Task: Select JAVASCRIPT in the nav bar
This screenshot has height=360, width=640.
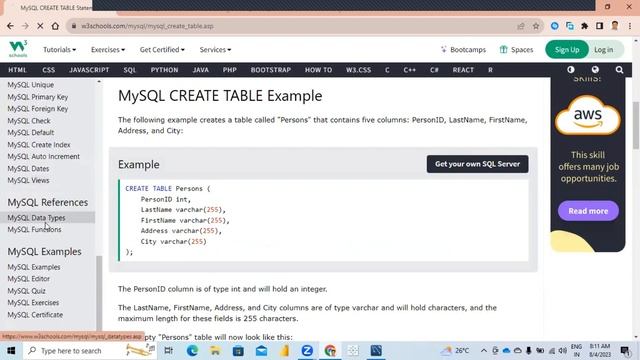Action: click(x=89, y=70)
